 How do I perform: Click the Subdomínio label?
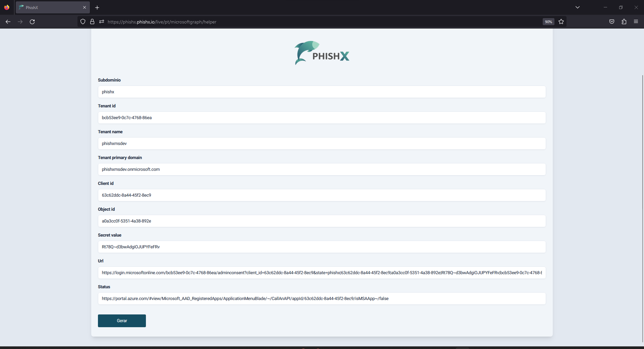(x=109, y=80)
